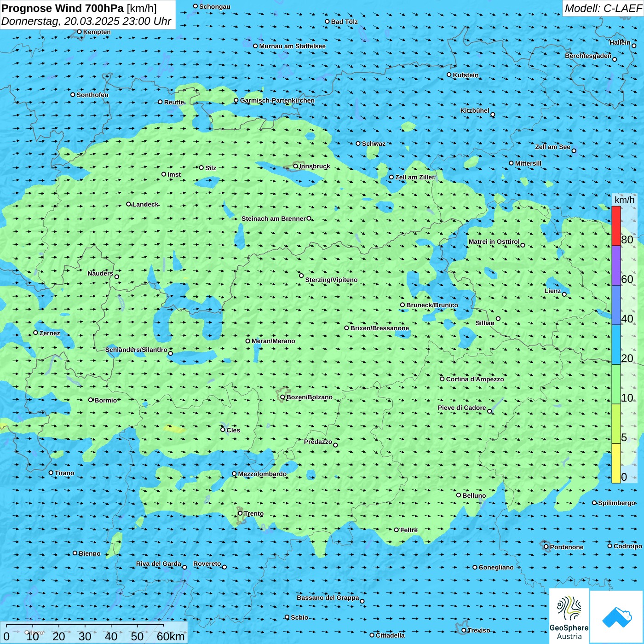
Task: Click the Trento city marker
Action: [240, 513]
